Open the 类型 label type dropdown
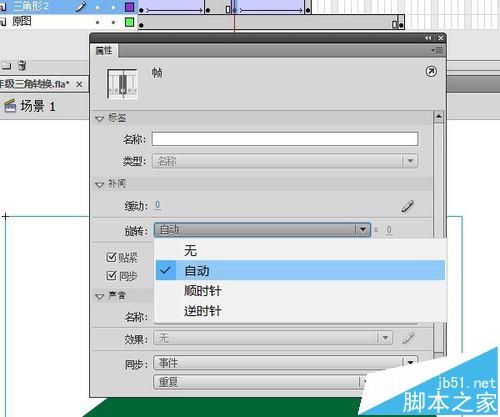This screenshot has height=417, width=500. pos(285,161)
